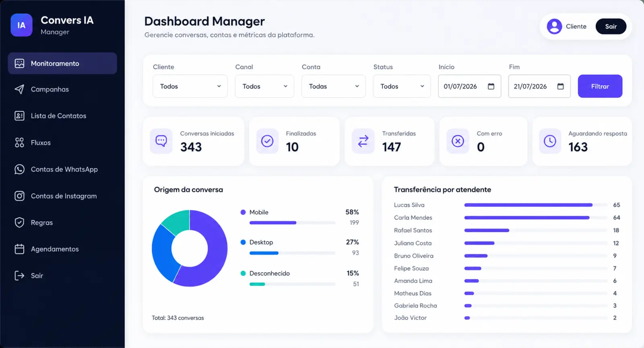Screen dimensions: 644x348
Task: Click the Desktop blue legend dot
Action: coord(243,242)
